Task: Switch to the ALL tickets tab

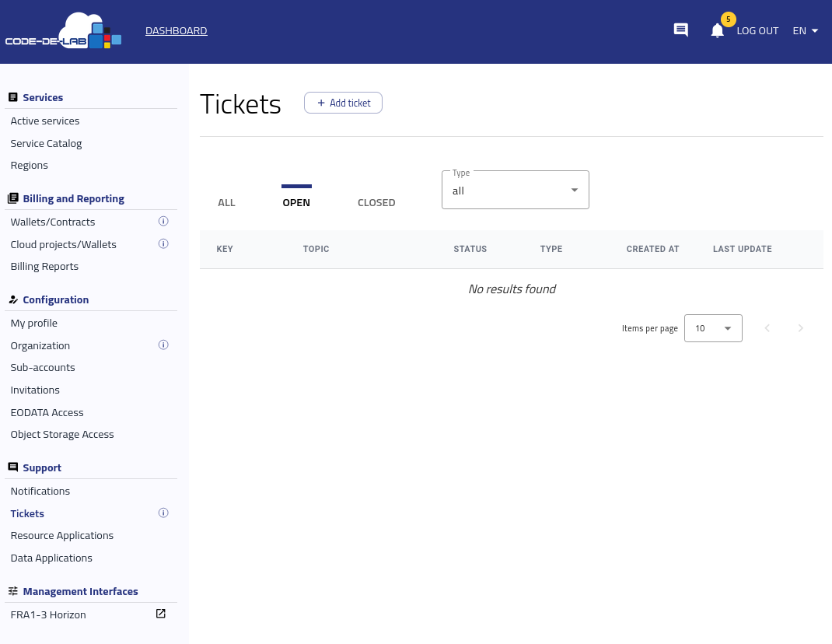Action: pos(226,203)
